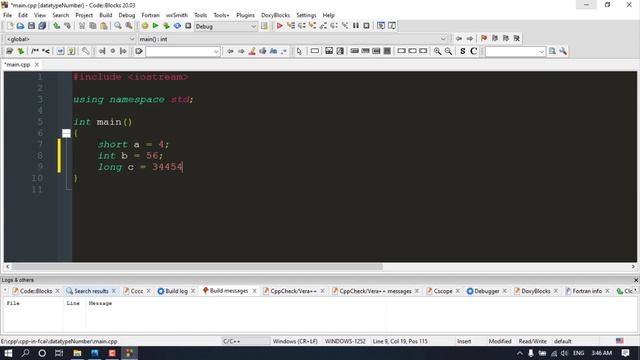Click the Debugging windows icon

(381, 26)
